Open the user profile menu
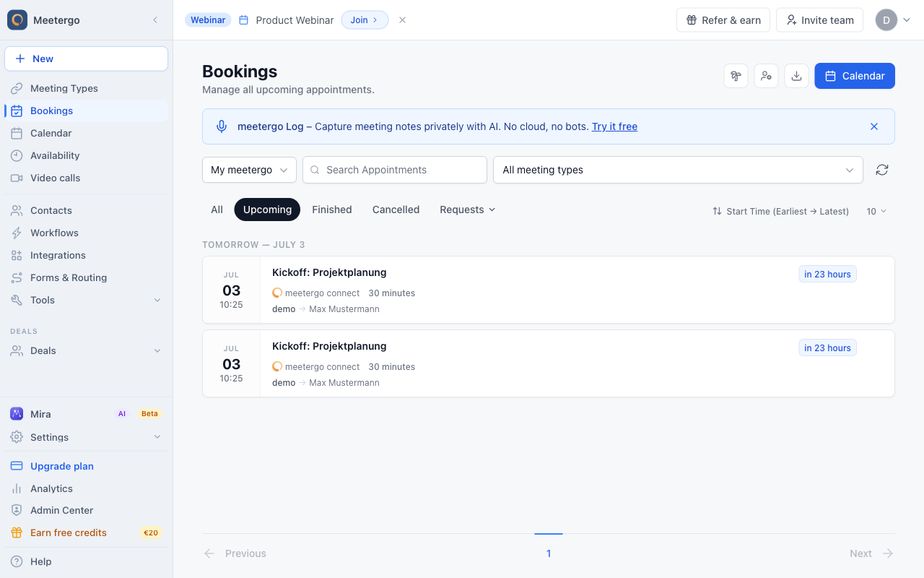The height and width of the screenshot is (578, 924). 893,20
